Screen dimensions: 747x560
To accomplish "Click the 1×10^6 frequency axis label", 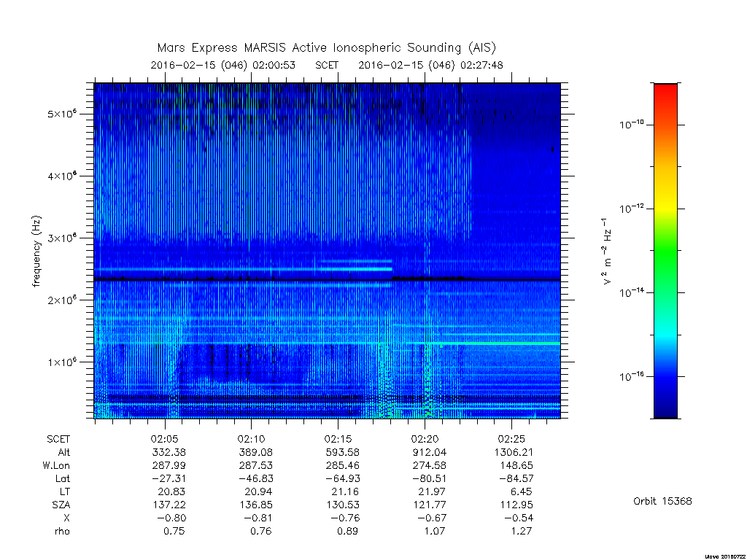I will point(62,362).
